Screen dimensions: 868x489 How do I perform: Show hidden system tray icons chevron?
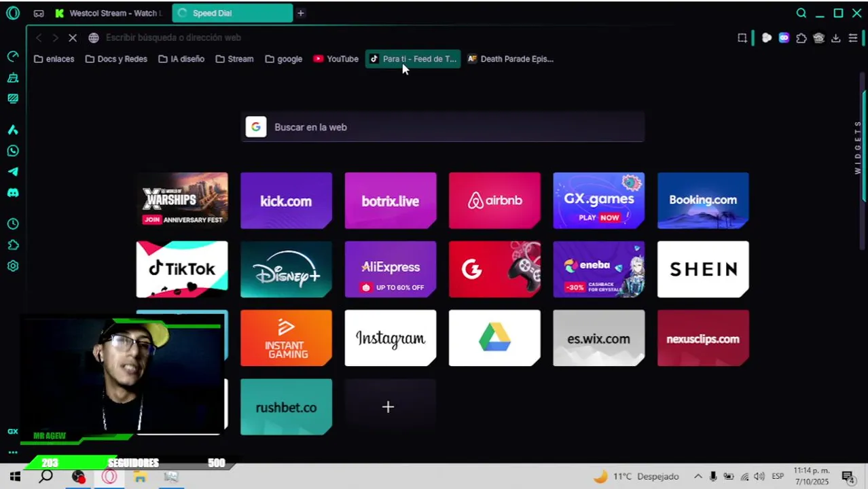click(697, 477)
